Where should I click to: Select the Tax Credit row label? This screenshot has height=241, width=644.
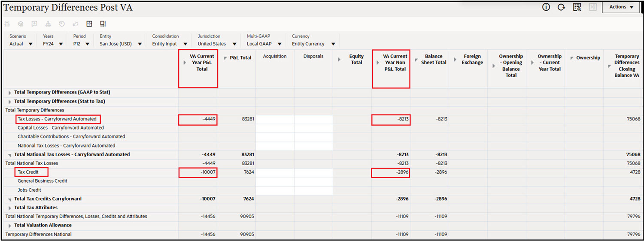pyautogui.click(x=28, y=172)
